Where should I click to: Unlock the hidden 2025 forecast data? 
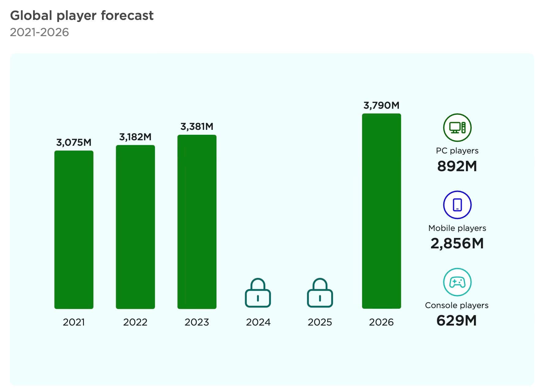point(320,292)
